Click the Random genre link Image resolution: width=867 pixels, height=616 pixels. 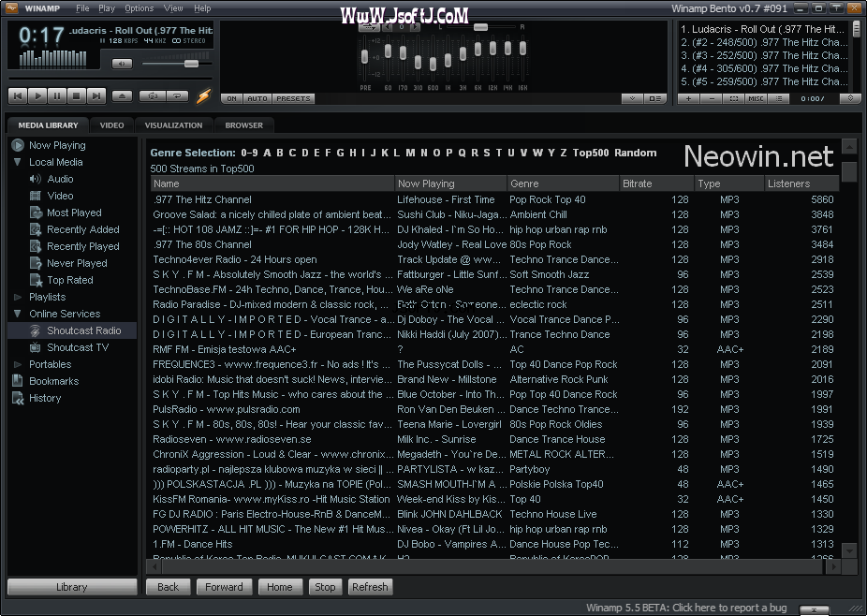point(636,153)
